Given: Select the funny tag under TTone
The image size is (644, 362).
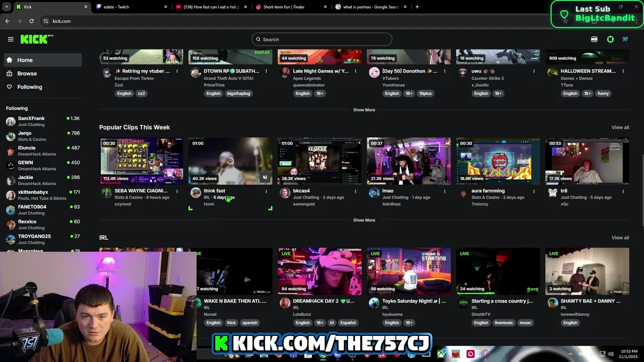Looking at the screenshot, I should point(603,94).
